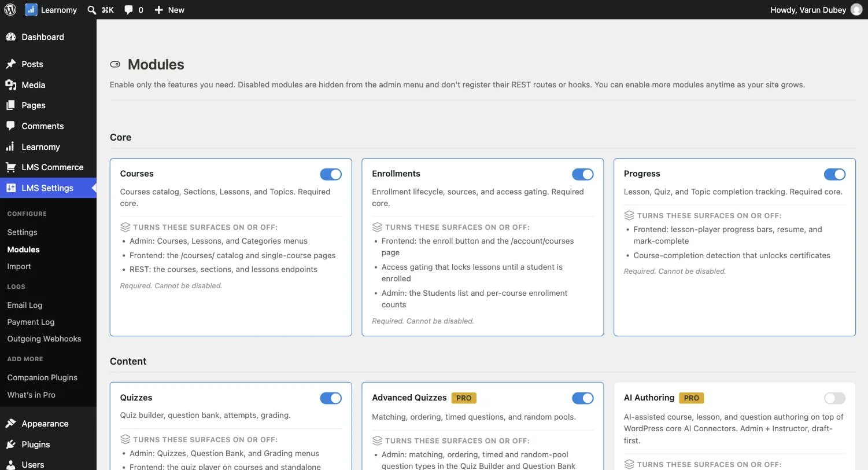Click the layers icon in Advanced Quizzes card
Image resolution: width=868 pixels, height=470 pixels.
377,440
